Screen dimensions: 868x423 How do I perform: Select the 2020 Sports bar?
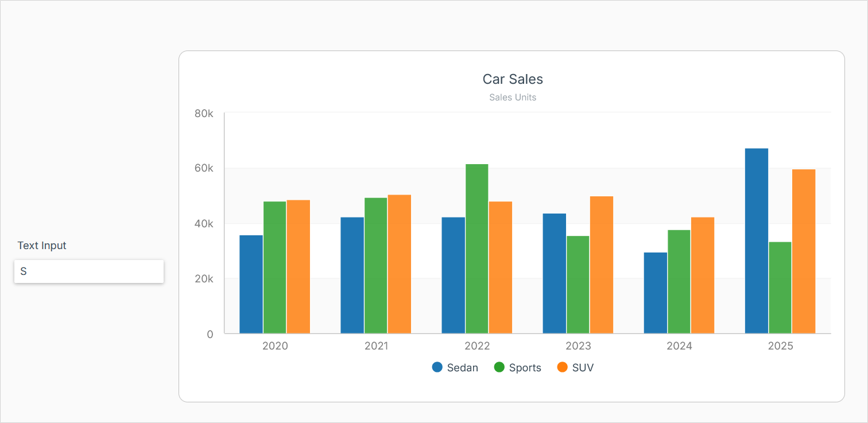[x=274, y=267]
